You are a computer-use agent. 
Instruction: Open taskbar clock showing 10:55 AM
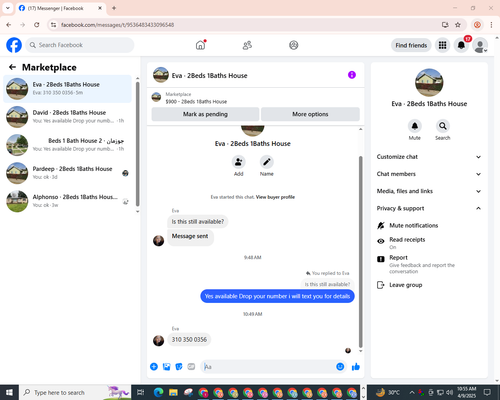pos(467,392)
